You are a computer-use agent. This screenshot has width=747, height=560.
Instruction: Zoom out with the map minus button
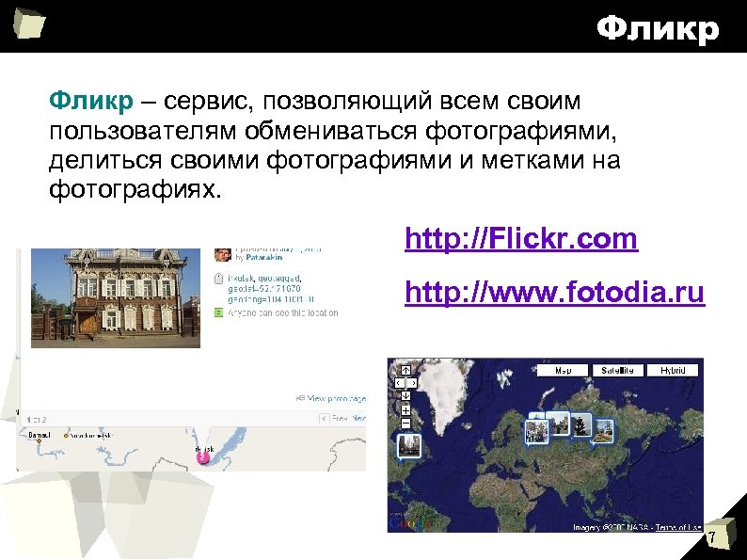405,423
